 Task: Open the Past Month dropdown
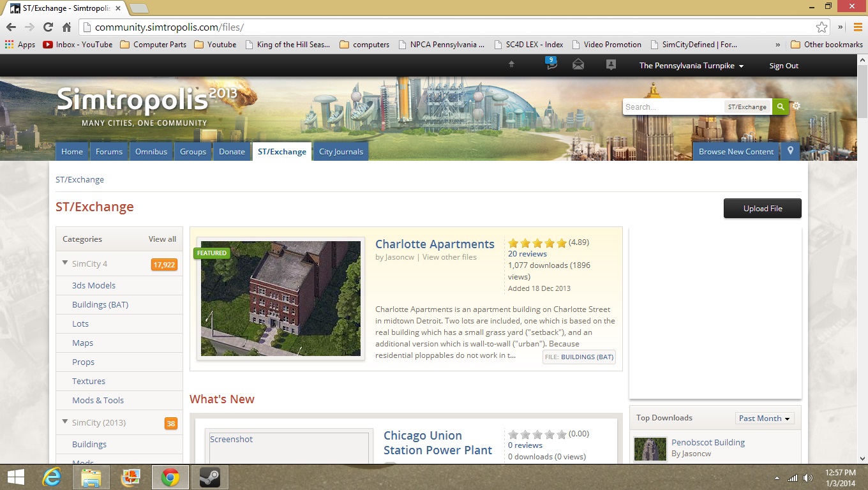[x=765, y=418]
